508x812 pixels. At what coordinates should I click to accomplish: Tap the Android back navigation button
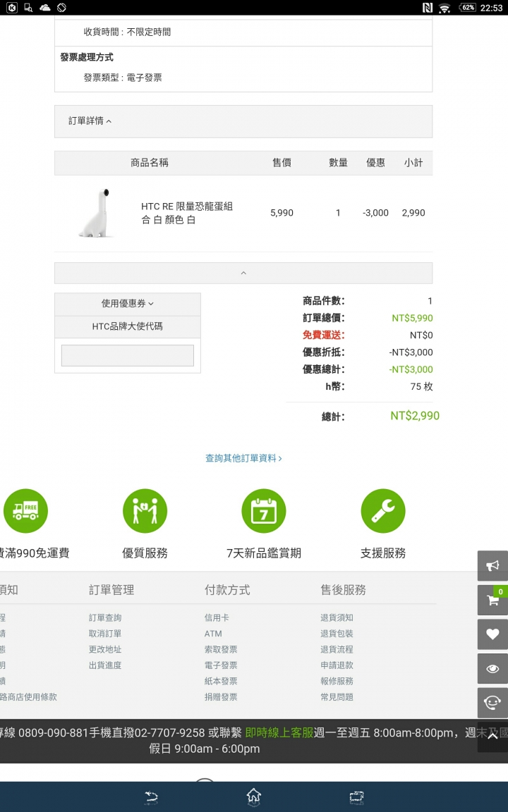(x=151, y=797)
